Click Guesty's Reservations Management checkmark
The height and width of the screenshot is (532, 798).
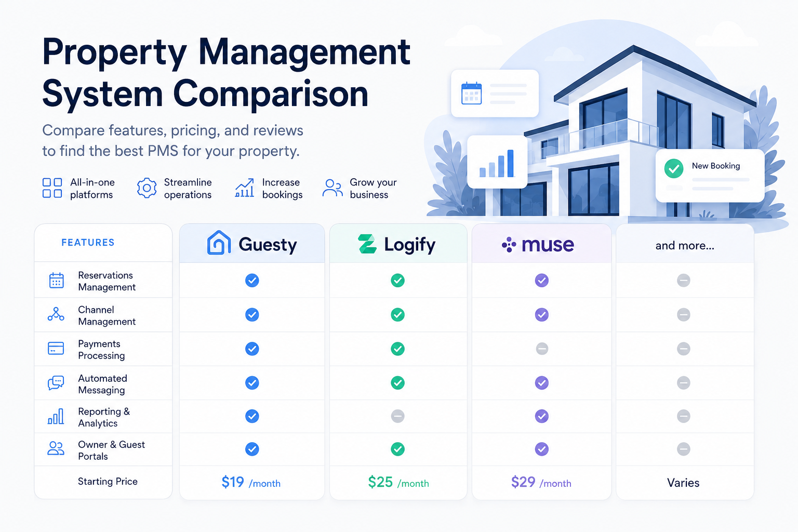point(252,281)
